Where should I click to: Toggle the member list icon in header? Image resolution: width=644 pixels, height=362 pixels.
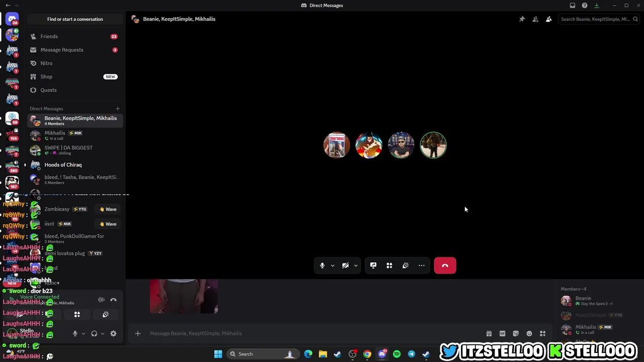[548, 19]
